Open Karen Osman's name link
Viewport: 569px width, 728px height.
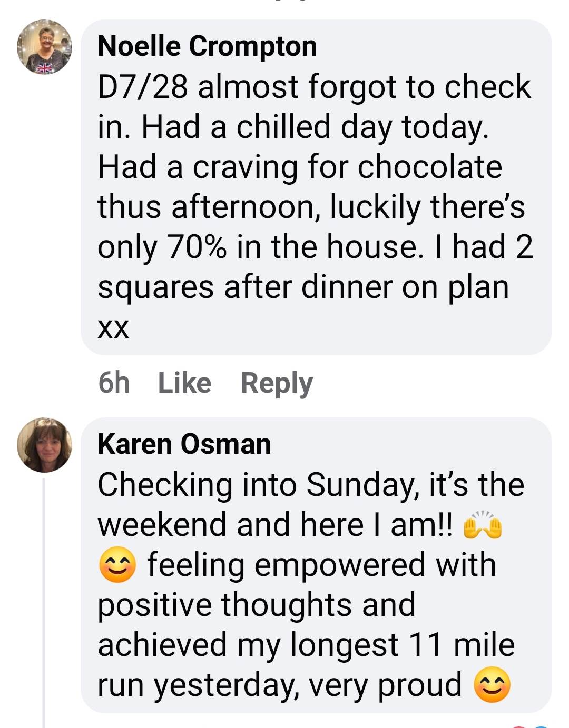tap(184, 444)
